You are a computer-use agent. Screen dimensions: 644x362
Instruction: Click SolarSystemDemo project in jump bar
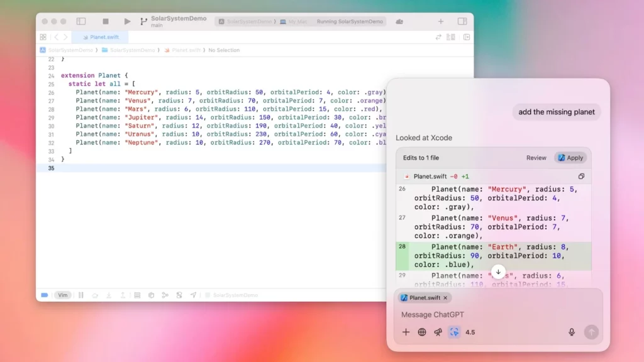pos(67,50)
